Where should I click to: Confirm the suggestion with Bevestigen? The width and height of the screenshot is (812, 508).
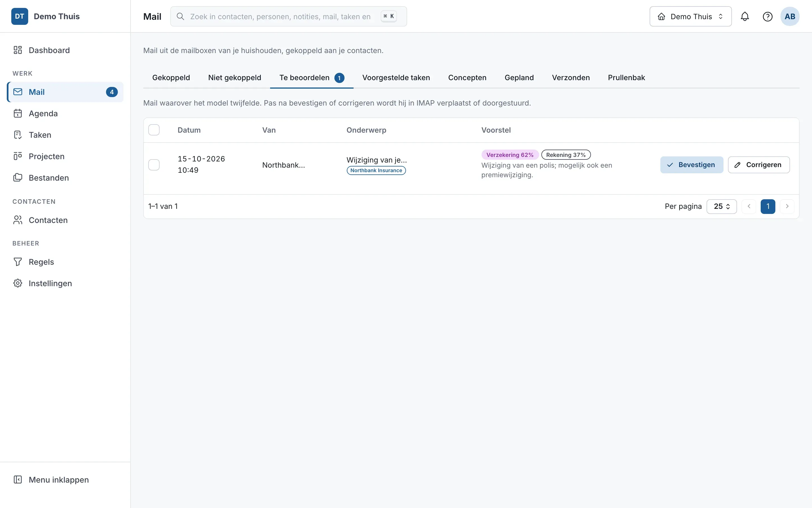point(692,165)
